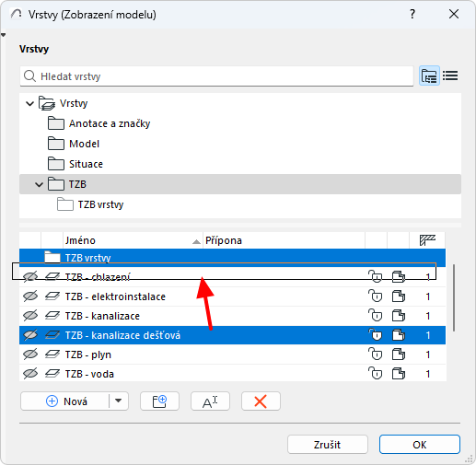Click the Zrušit button

(328, 445)
